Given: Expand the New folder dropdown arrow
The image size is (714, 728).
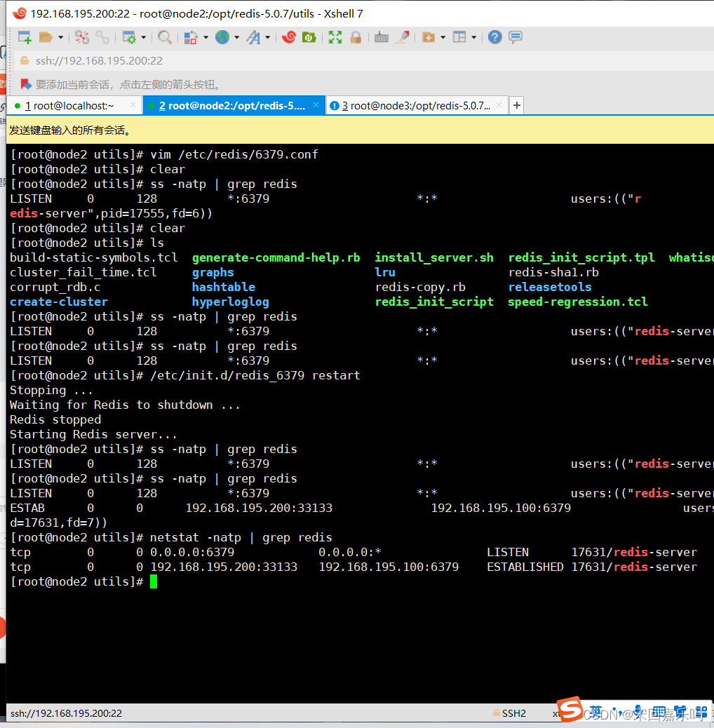Looking at the screenshot, I should pyautogui.click(x=443, y=37).
